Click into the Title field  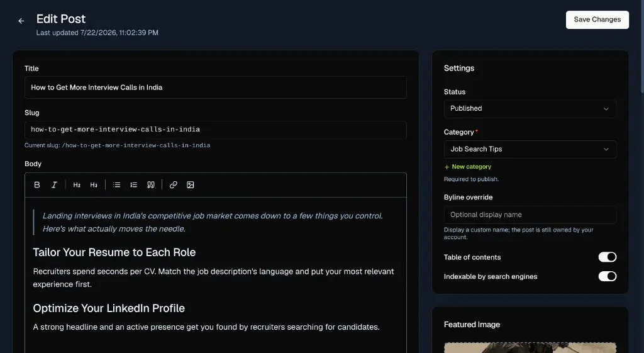pyautogui.click(x=216, y=87)
